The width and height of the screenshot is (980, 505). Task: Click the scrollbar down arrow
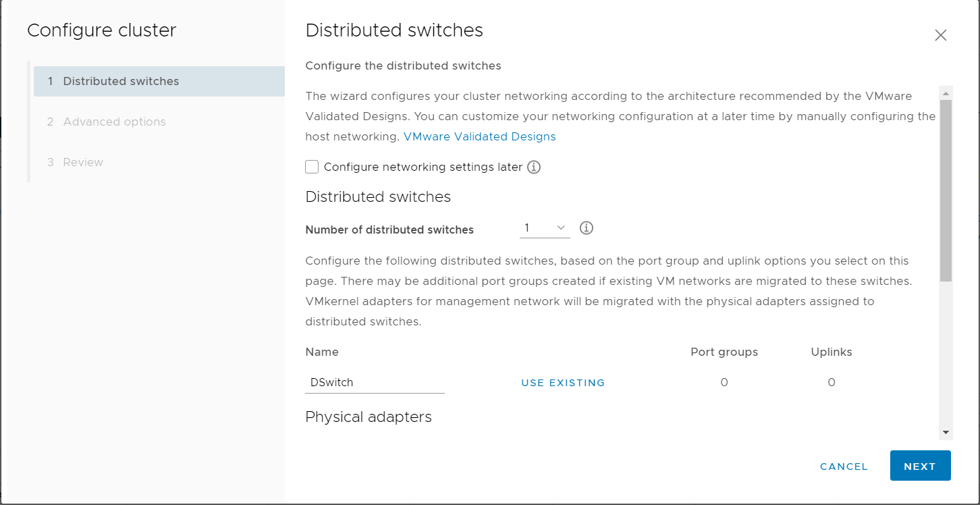946,432
